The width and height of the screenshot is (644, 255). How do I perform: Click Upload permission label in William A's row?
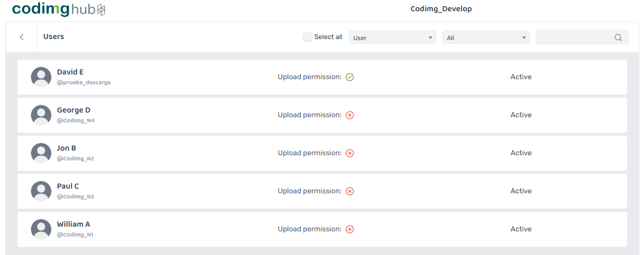coord(310,229)
